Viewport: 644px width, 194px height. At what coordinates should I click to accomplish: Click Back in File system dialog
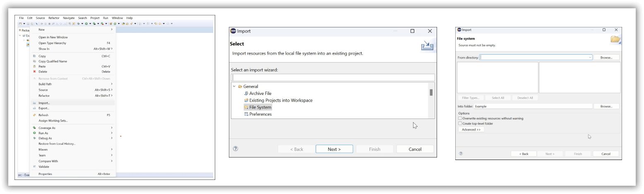(x=524, y=154)
